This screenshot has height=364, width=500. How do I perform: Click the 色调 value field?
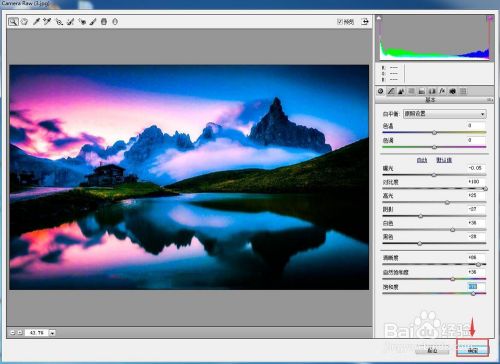point(476,140)
